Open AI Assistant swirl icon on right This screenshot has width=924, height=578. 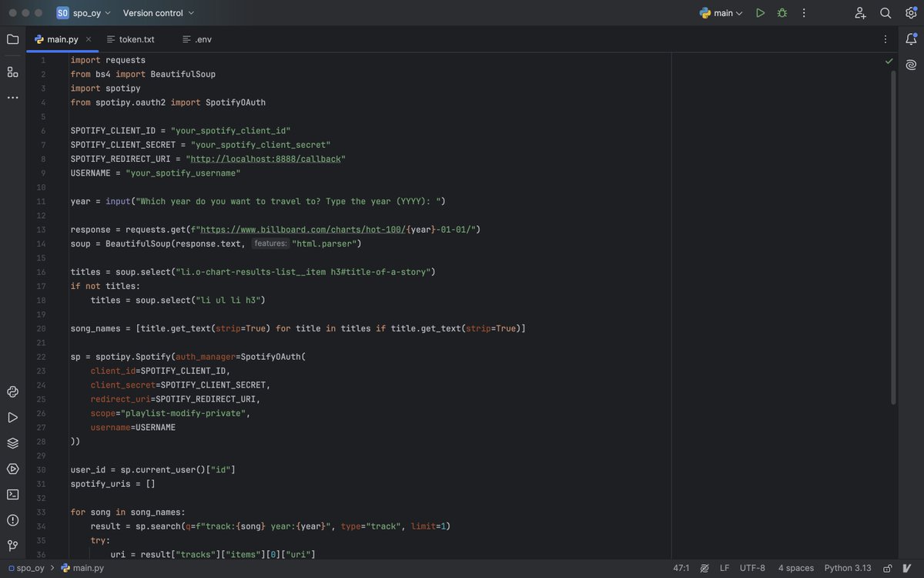(911, 65)
